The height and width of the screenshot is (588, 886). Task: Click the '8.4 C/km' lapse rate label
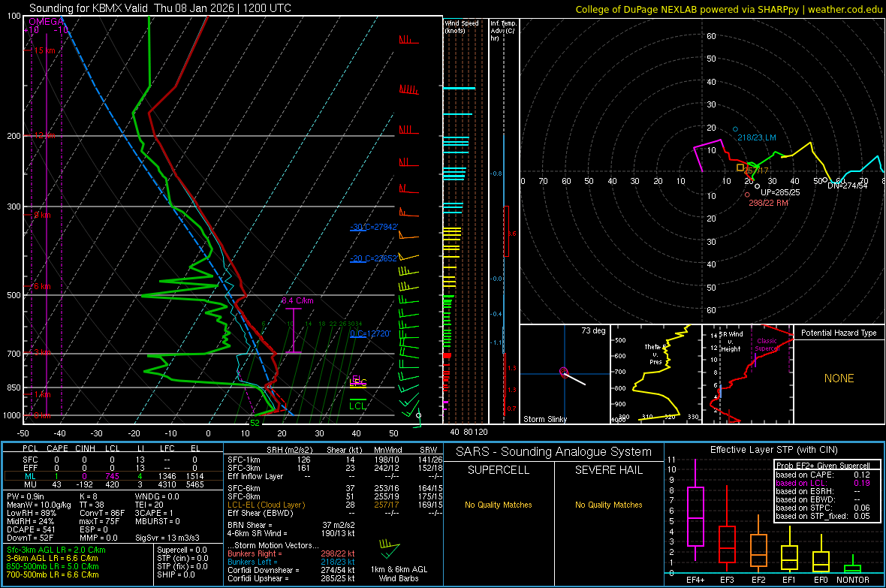coord(297,300)
